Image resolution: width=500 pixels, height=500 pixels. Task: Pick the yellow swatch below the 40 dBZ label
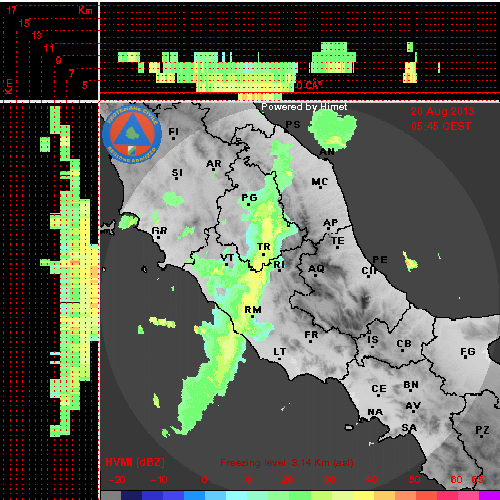tap(363, 495)
